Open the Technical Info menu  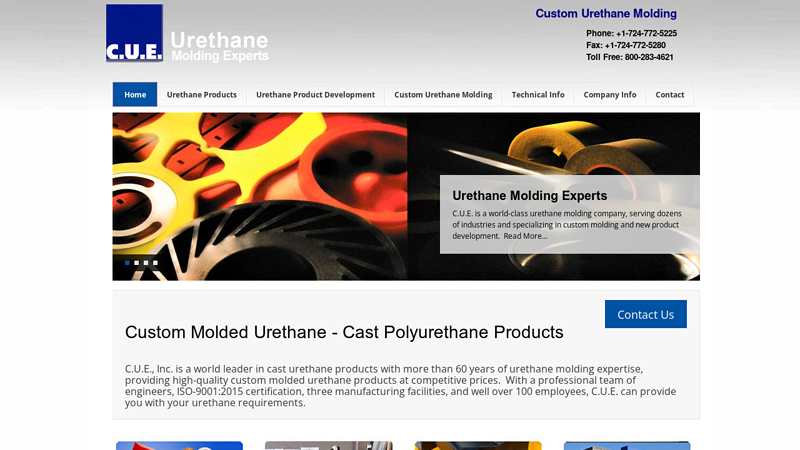538,94
